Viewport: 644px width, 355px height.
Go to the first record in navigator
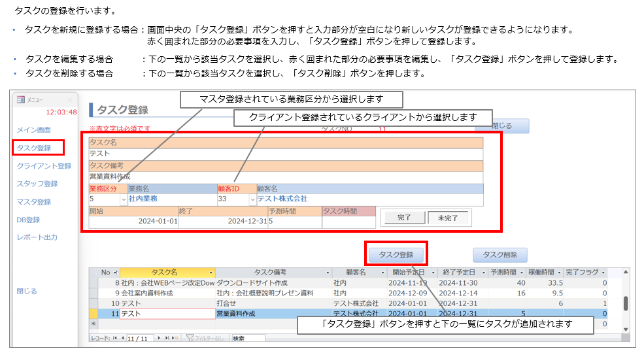[x=115, y=338]
